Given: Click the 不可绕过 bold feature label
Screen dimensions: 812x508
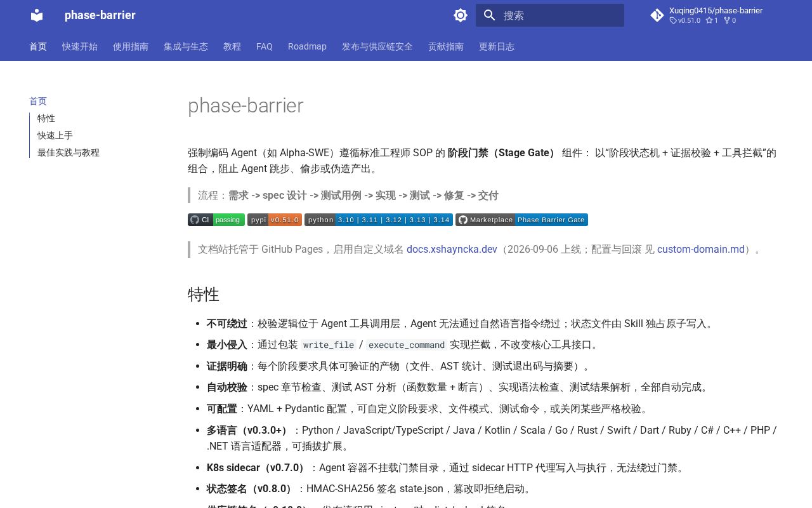Looking at the screenshot, I should [227, 323].
